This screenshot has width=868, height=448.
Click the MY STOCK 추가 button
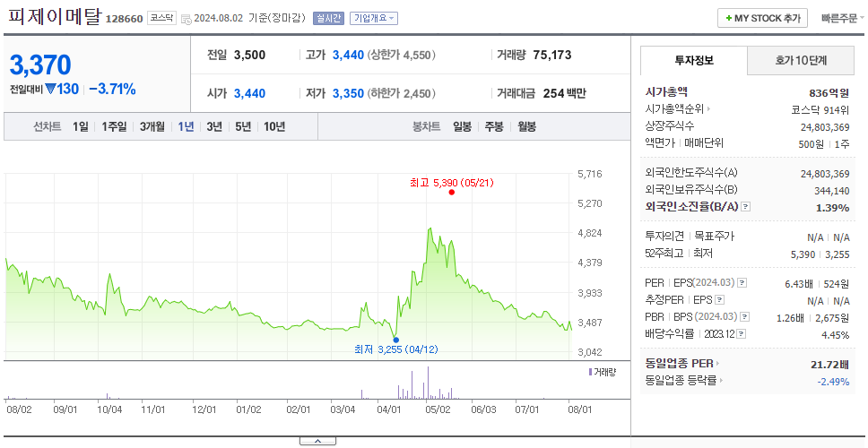click(x=763, y=18)
